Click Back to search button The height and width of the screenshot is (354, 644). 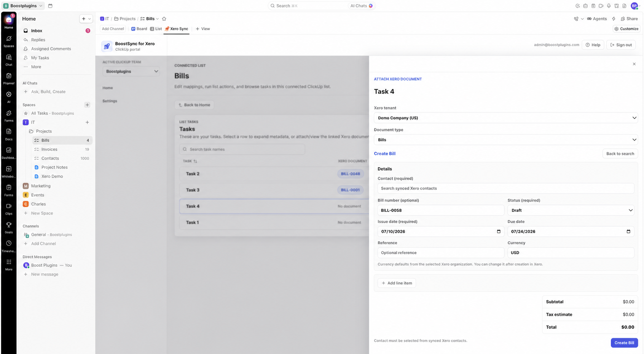(620, 154)
